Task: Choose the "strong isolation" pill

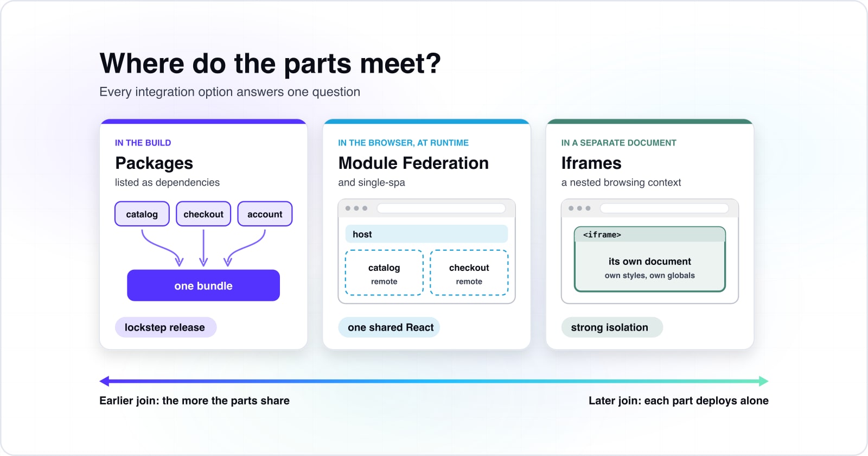Action: coord(612,327)
